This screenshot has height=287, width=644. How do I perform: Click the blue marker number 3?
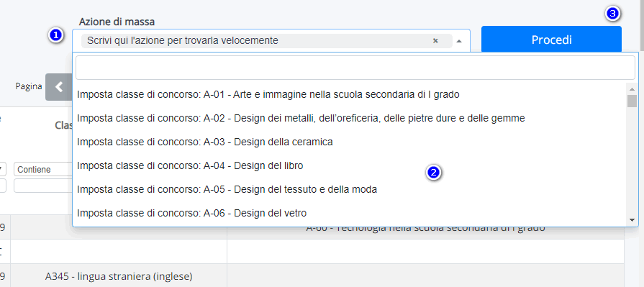point(612,14)
